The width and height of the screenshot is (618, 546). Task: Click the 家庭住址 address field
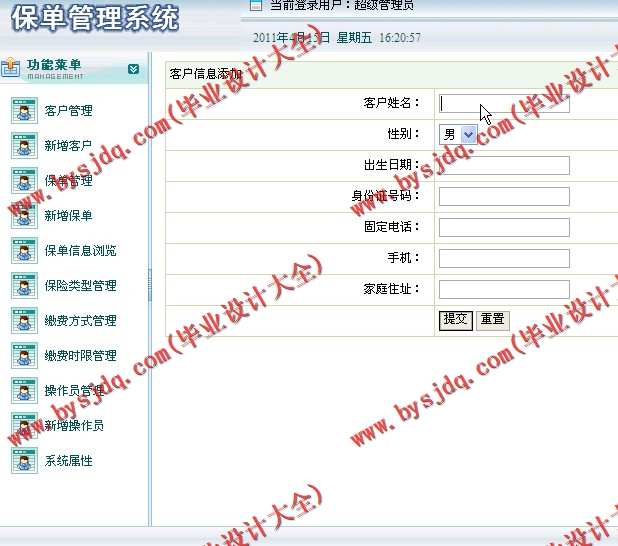click(x=504, y=289)
